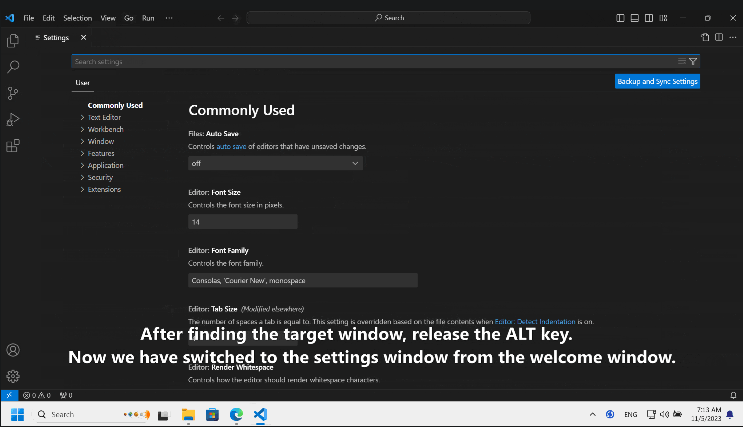Open the View menu

coord(108,18)
